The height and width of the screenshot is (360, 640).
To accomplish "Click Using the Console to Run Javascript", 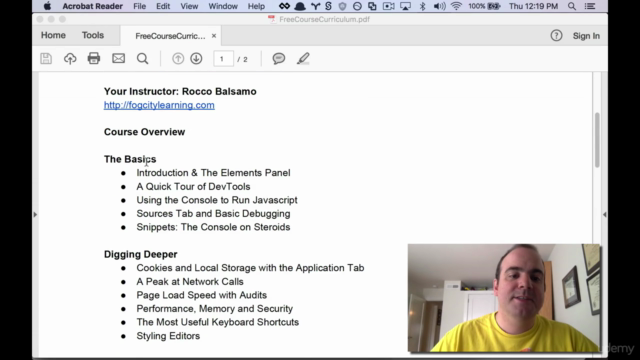I will click(217, 200).
